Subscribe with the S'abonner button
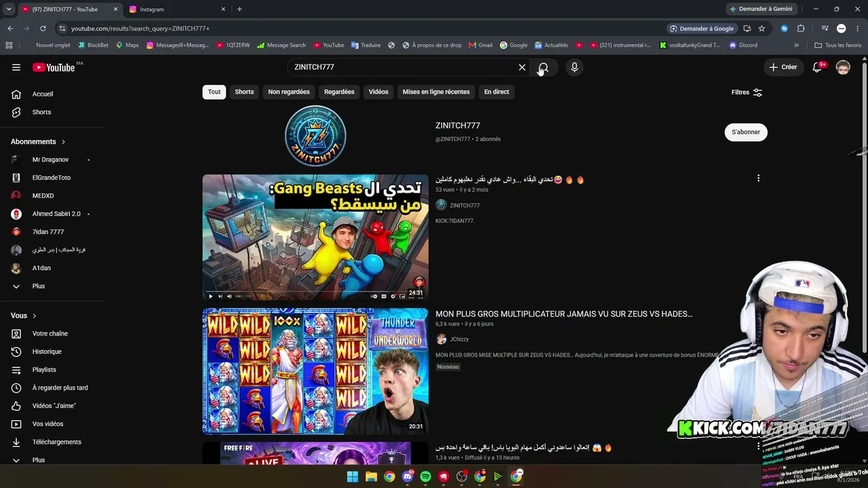Screen dimensions: 868x488 coord(746,132)
